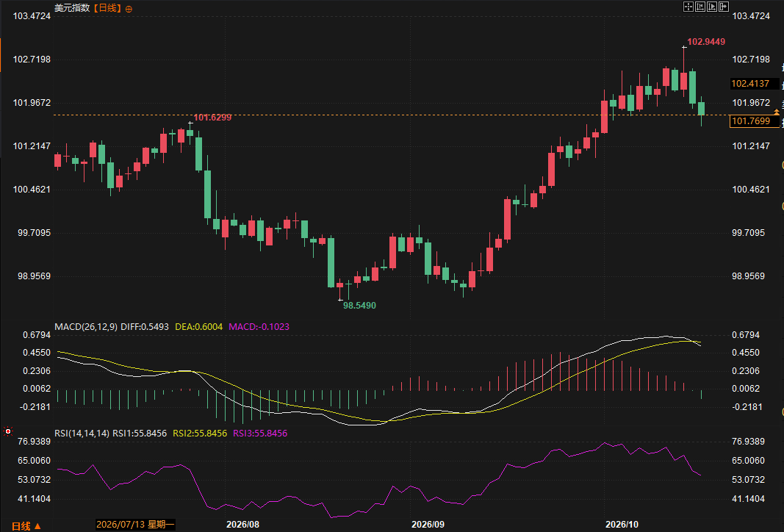Click the 98.5490 low price label
The width and height of the screenshot is (784, 532).
click(x=359, y=306)
